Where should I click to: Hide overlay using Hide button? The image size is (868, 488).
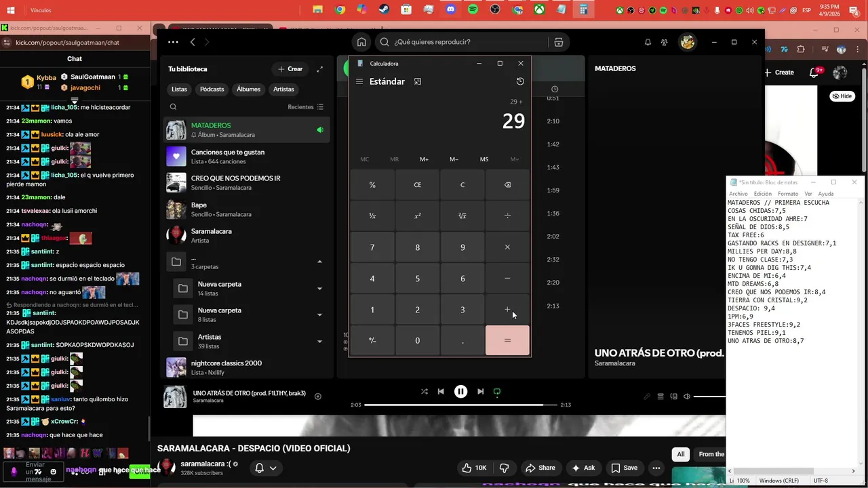point(842,96)
